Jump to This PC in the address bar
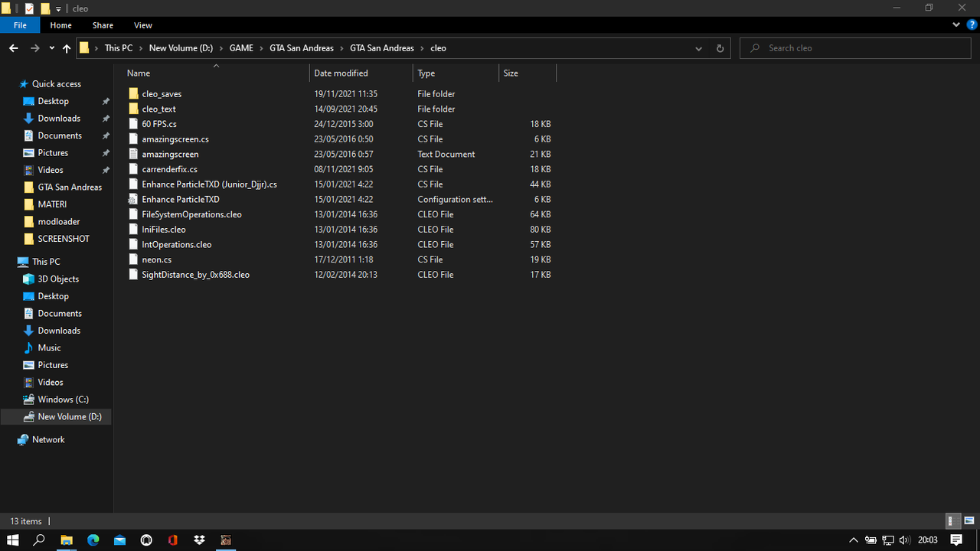 (x=119, y=48)
